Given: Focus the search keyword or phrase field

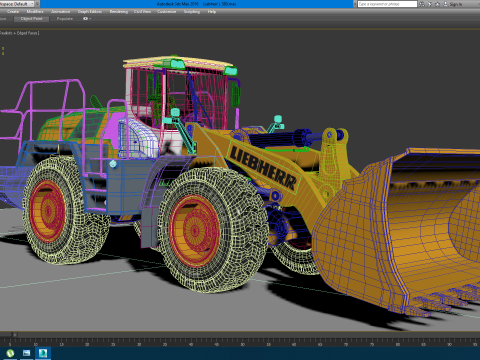Looking at the screenshot, I should point(387,4).
